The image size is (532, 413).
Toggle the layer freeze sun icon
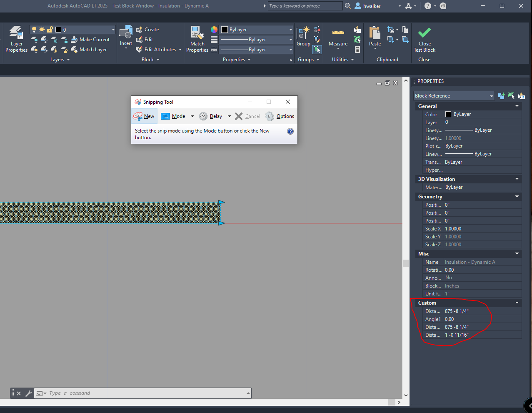(x=41, y=30)
